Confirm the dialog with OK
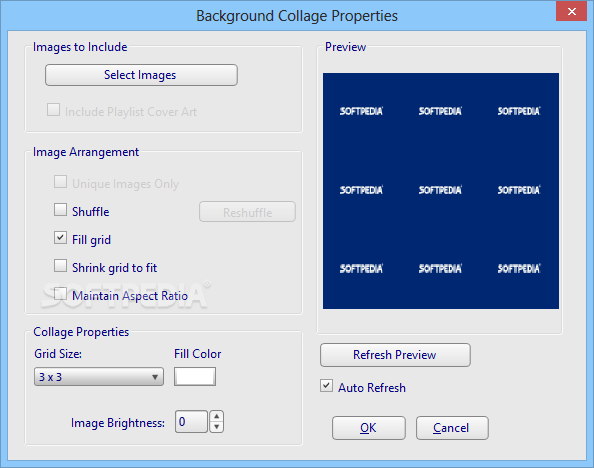This screenshot has height=468, width=594. (369, 428)
